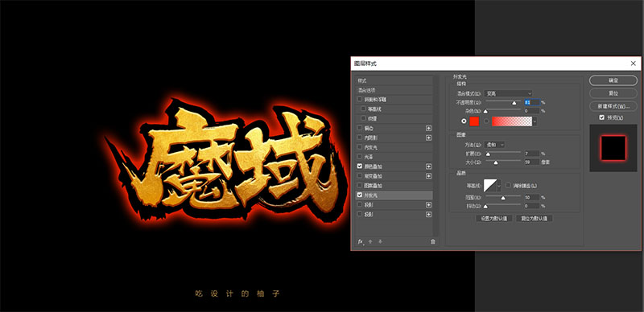
Task: Open the 混合模式 blend mode dropdown
Action: (x=508, y=93)
